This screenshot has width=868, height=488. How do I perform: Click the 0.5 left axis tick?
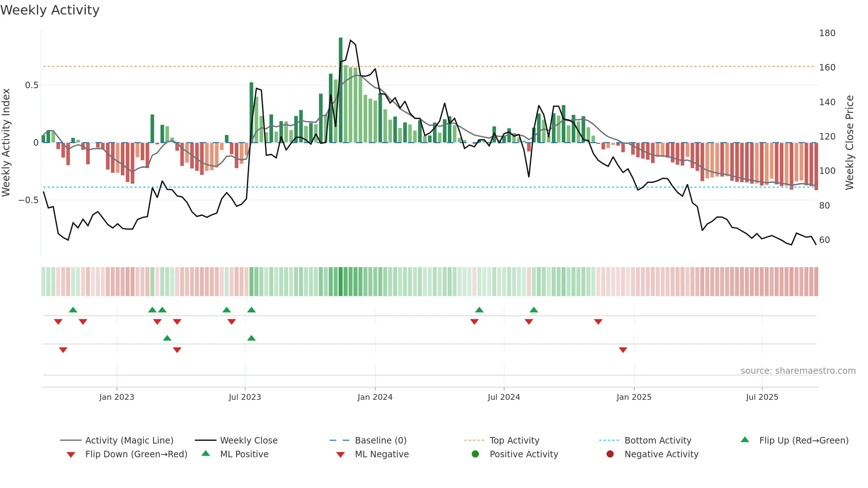click(31, 85)
